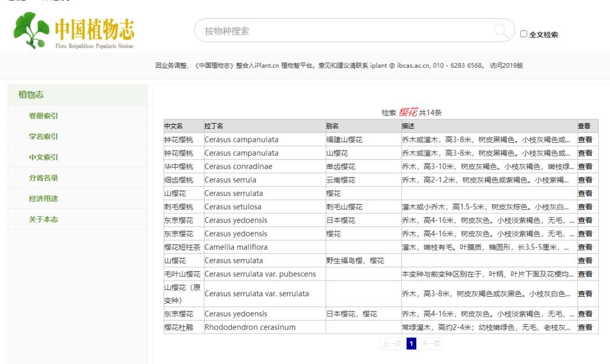Open 卷册索引 in the sidebar

click(43, 116)
